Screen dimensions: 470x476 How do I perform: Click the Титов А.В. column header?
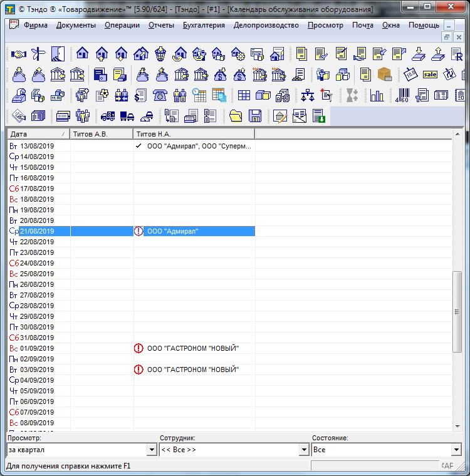[x=102, y=134]
